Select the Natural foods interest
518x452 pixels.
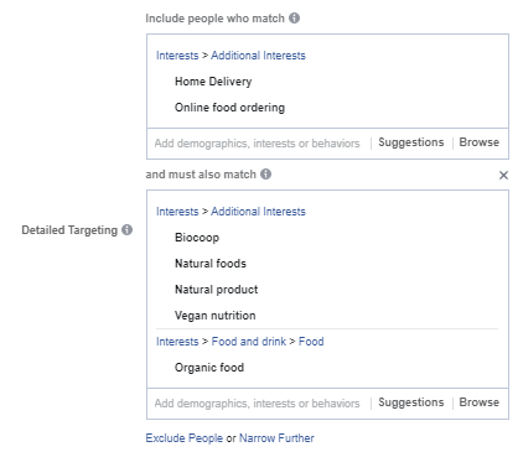211,263
